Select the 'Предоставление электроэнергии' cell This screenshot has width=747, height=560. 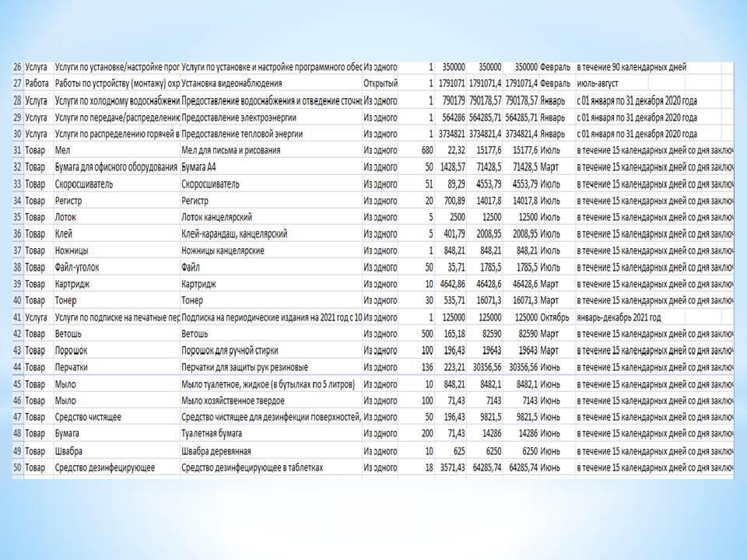pos(239,117)
